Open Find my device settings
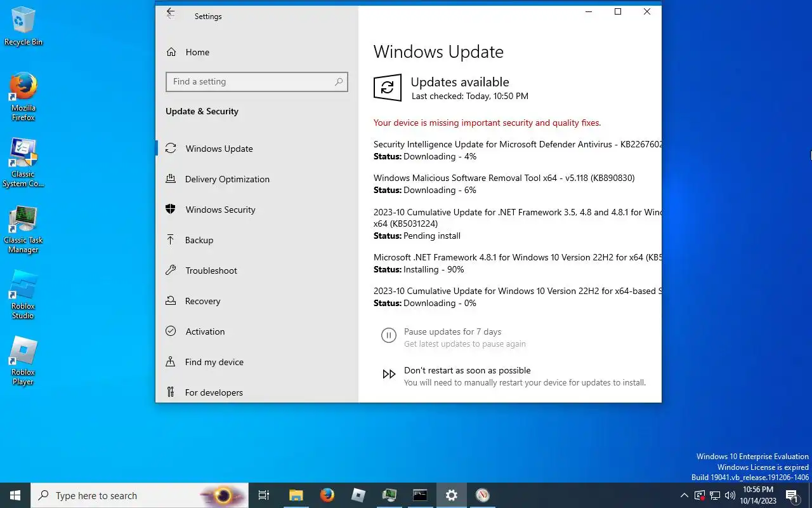 [257, 362]
